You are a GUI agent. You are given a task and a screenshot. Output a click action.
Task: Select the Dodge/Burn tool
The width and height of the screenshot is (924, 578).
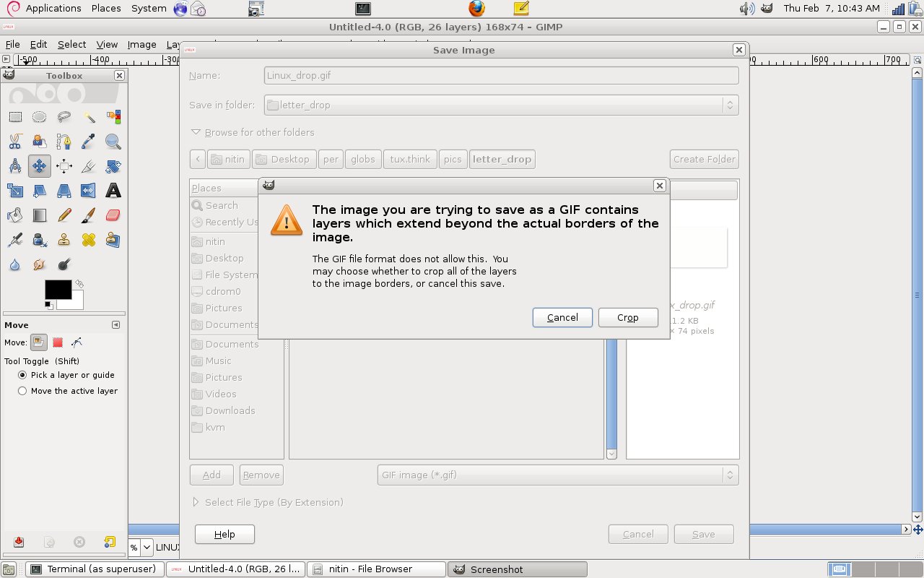[x=64, y=264]
